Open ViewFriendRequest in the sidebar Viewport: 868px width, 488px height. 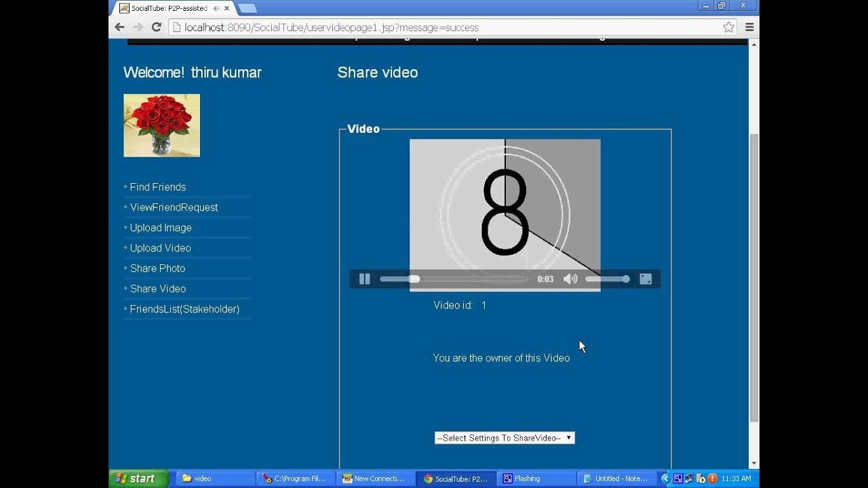click(174, 207)
